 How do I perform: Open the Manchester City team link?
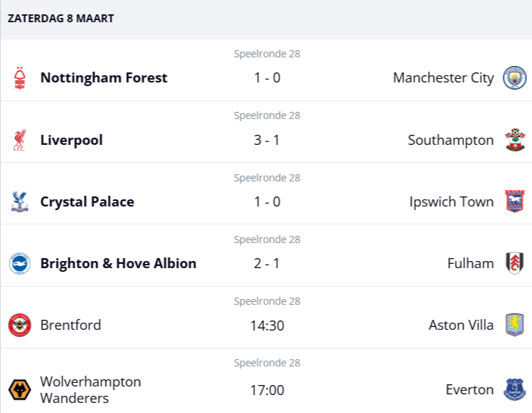(x=443, y=77)
